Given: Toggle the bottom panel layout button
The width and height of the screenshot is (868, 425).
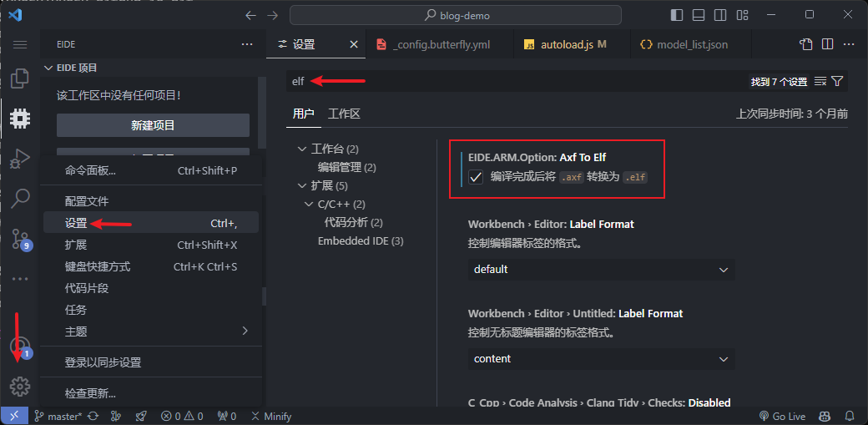Looking at the screenshot, I should [698, 15].
